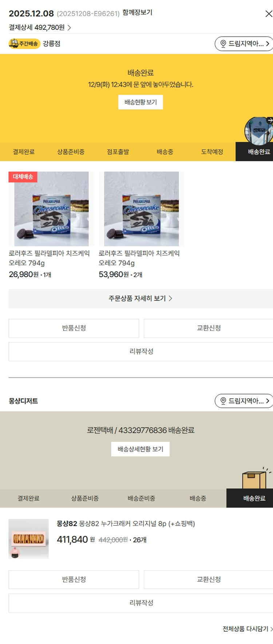
Task: Open second cheesecake product image 53,960원
Action: [x=141, y=209]
